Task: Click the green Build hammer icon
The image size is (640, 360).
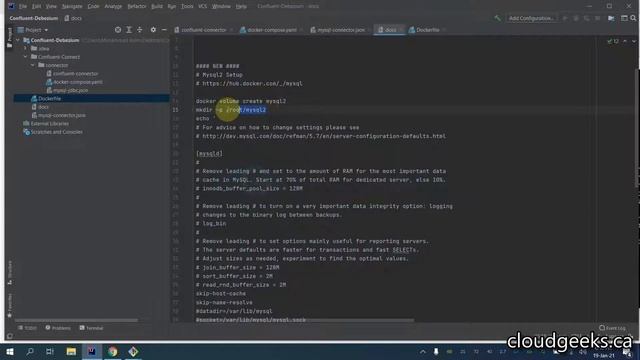Action: (x=497, y=18)
